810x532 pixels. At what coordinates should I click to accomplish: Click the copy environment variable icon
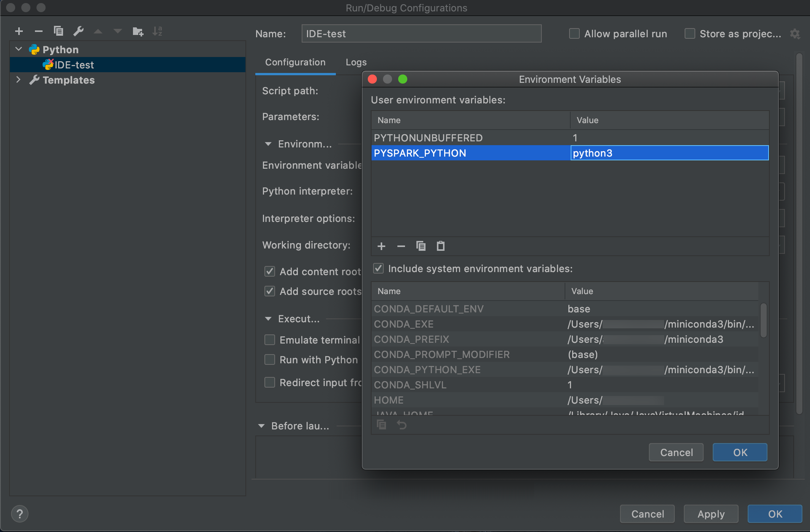[421, 246]
